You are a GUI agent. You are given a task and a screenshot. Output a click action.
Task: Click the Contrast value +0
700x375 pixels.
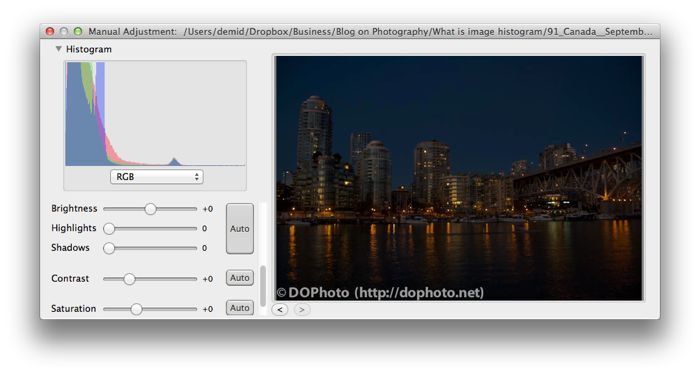208,279
